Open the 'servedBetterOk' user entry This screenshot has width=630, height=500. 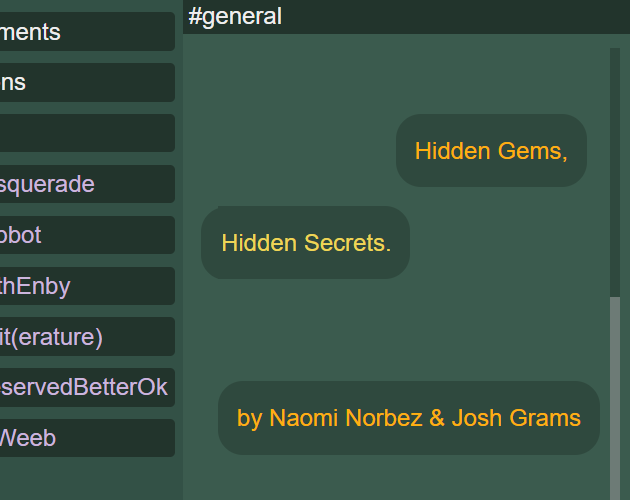pos(87,387)
